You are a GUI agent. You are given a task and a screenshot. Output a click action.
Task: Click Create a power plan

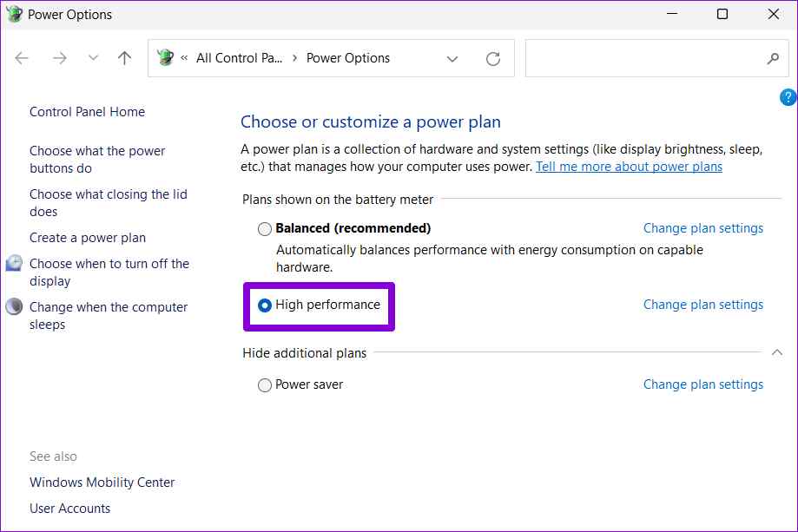88,238
